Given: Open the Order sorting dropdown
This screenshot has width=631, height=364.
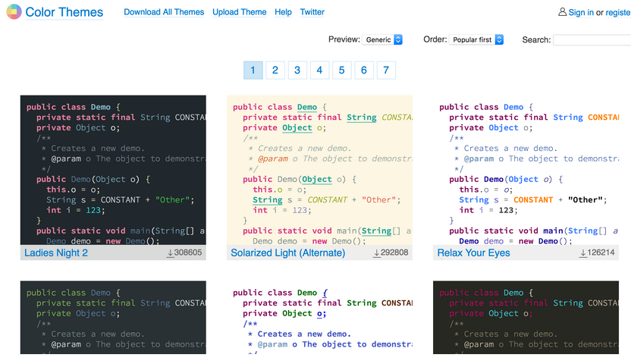Looking at the screenshot, I should click(477, 39).
